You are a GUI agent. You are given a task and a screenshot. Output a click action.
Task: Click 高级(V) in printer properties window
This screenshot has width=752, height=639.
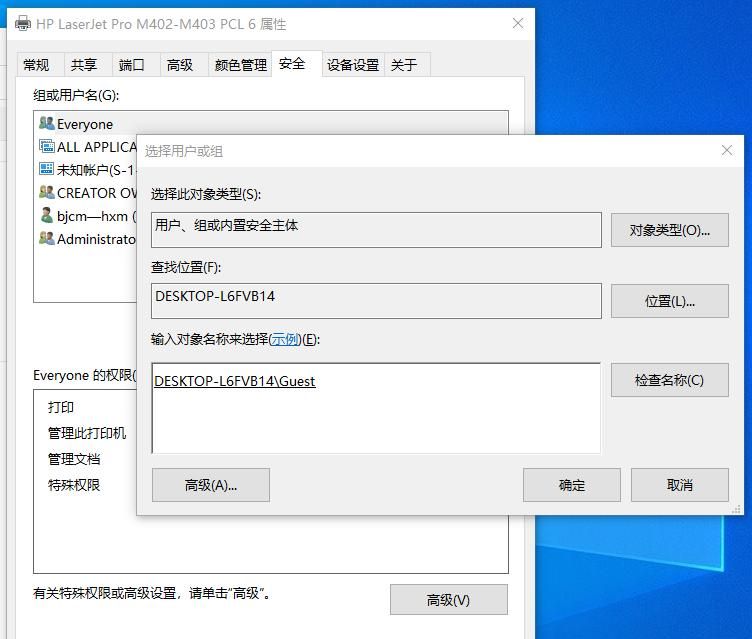tap(448, 600)
